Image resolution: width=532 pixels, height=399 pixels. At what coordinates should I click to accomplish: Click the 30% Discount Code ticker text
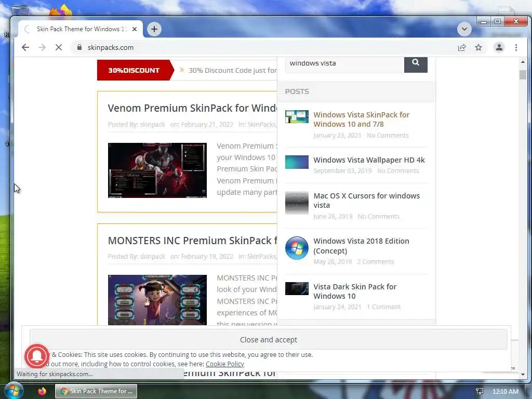coord(232,70)
